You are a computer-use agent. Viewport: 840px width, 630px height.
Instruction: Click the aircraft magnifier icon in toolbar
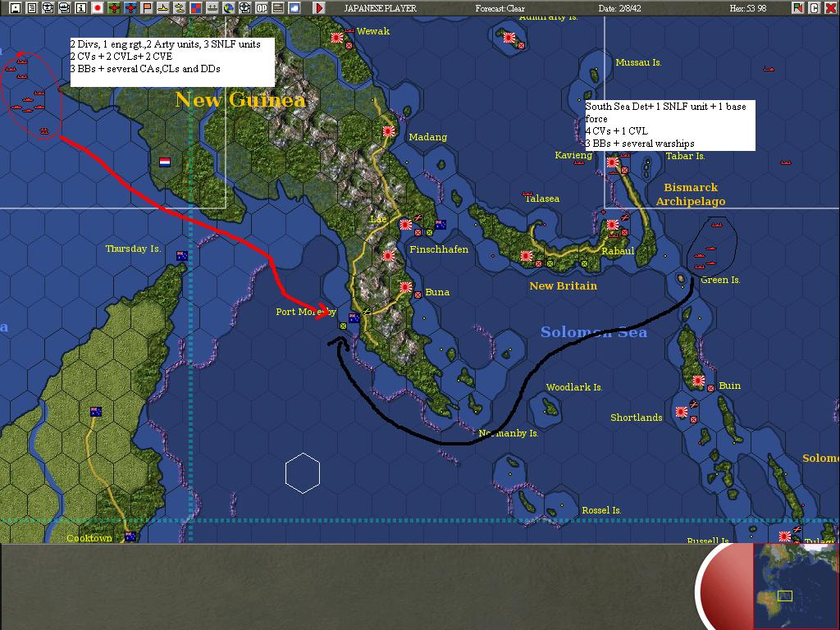[x=48, y=8]
